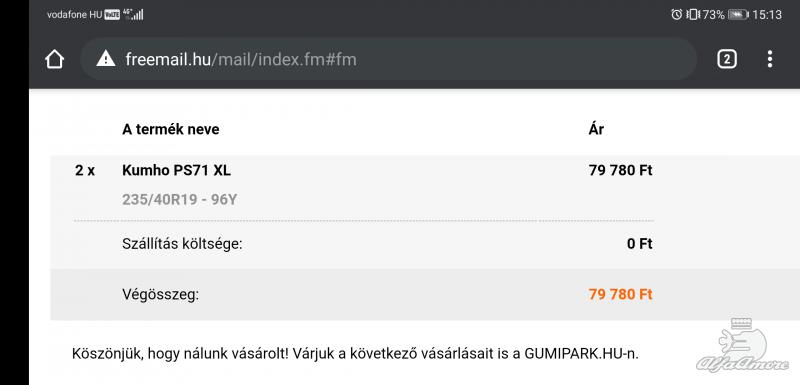The width and height of the screenshot is (800, 385).
Task: Focus the freemail.hu address bar
Action: (388, 59)
